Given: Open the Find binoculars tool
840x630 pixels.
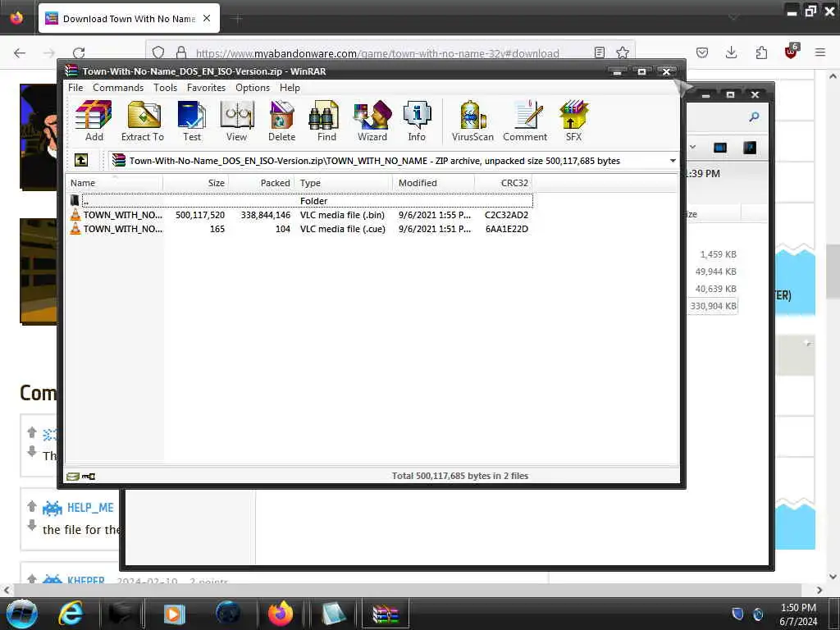Looking at the screenshot, I should click(x=326, y=121).
